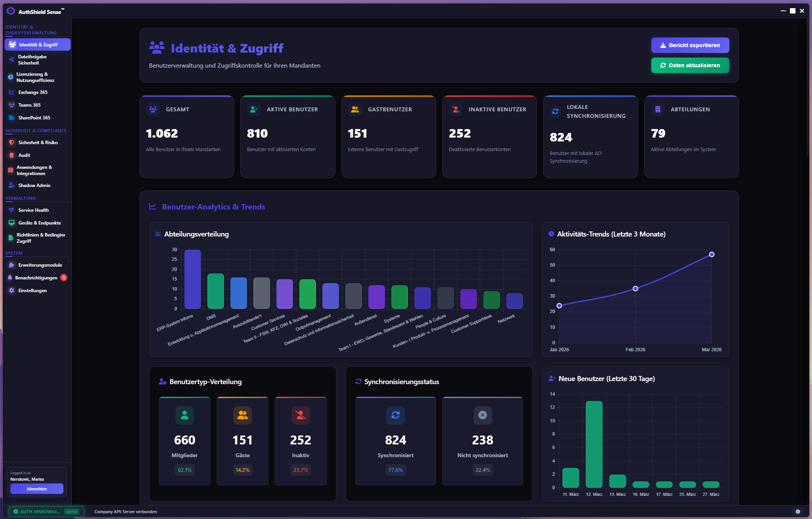Click the Benachrichtigungen bell icon
This screenshot has width=812, height=519.
click(10, 278)
